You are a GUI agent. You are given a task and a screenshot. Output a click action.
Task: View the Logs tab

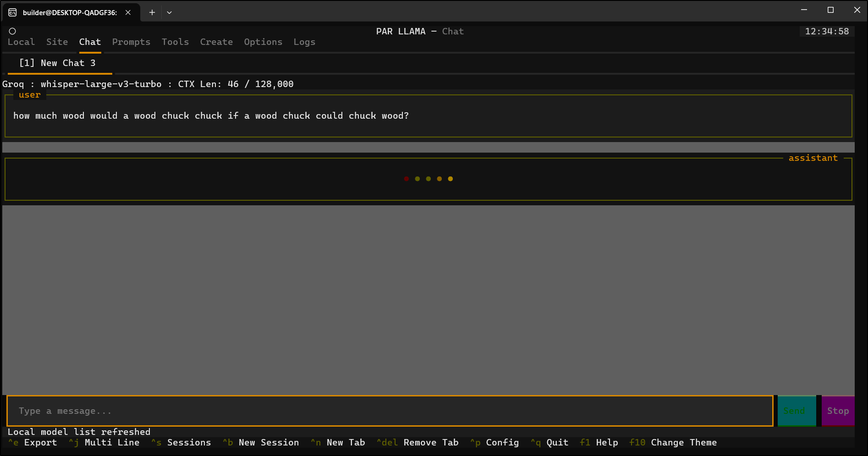(x=304, y=42)
